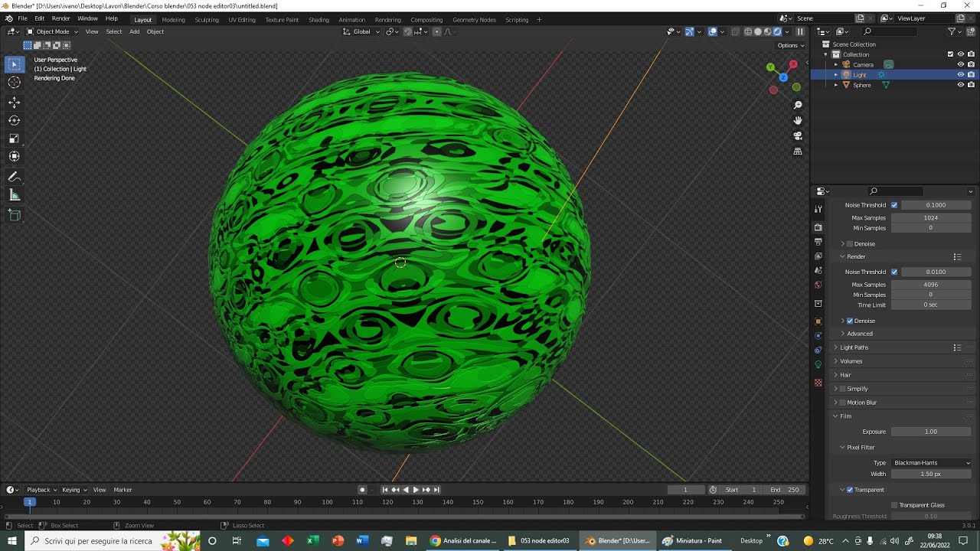This screenshot has height=551, width=980.
Task: Select the Add Cube tool
Action: [15, 215]
